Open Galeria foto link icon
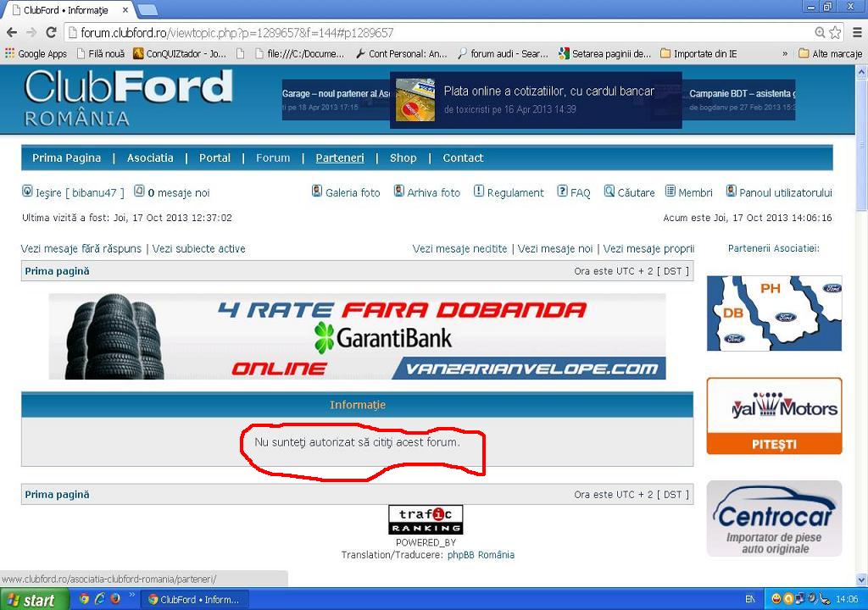Viewport: 868px width, 610px height. click(317, 191)
